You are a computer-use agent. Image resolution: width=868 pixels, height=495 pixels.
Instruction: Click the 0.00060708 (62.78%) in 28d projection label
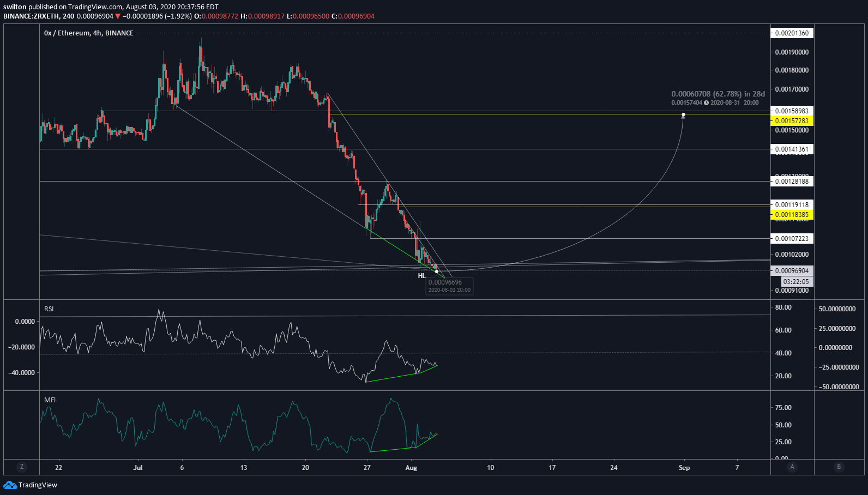coord(718,94)
